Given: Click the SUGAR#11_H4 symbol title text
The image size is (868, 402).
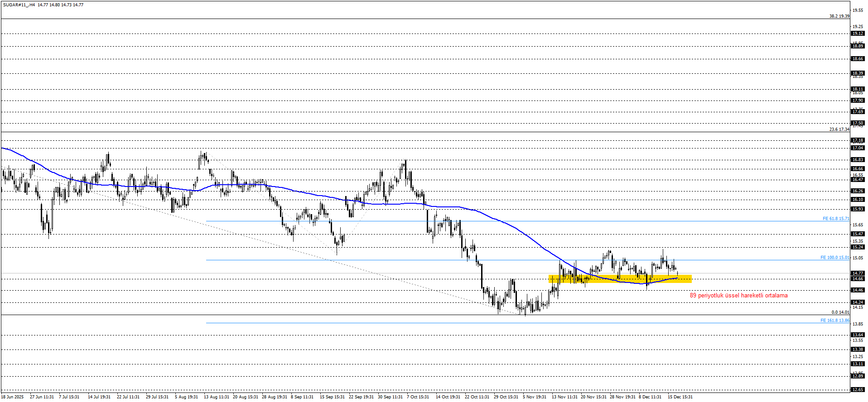Looking at the screenshot, I should coord(19,5).
